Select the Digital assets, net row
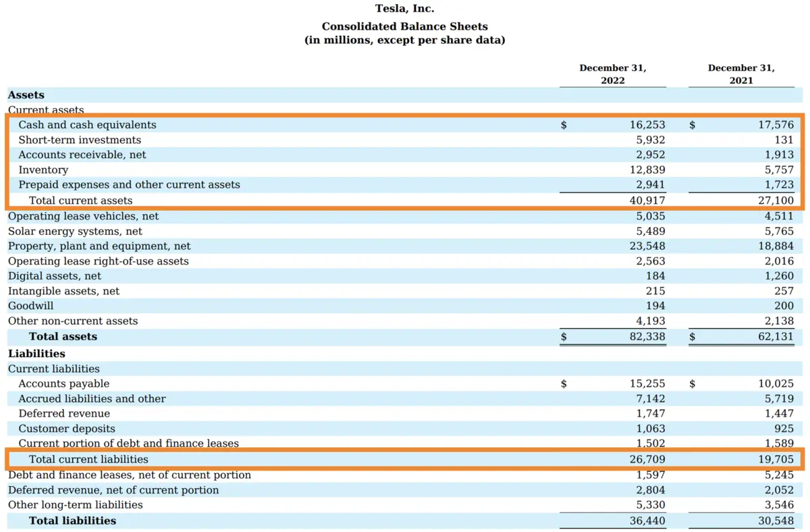The width and height of the screenshot is (810, 532). 54,275
